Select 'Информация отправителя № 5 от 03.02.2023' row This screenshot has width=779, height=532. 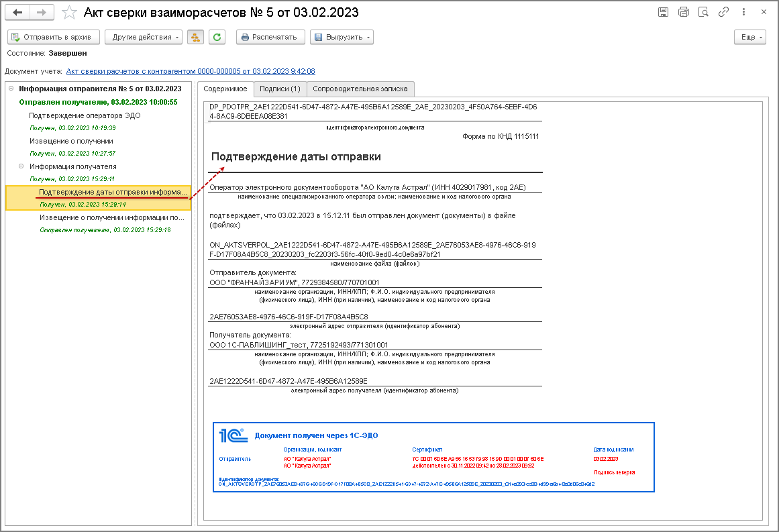click(100, 89)
